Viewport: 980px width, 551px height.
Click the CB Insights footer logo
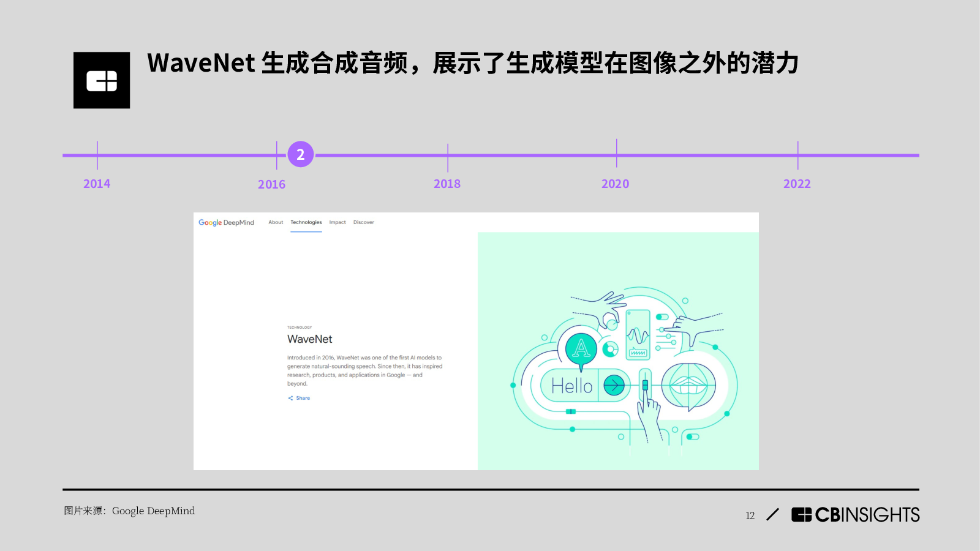855,515
